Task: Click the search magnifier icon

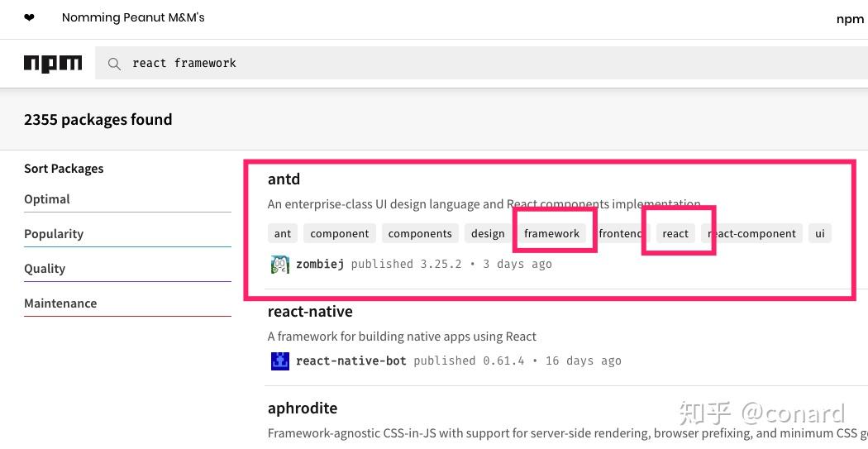Action: point(115,64)
